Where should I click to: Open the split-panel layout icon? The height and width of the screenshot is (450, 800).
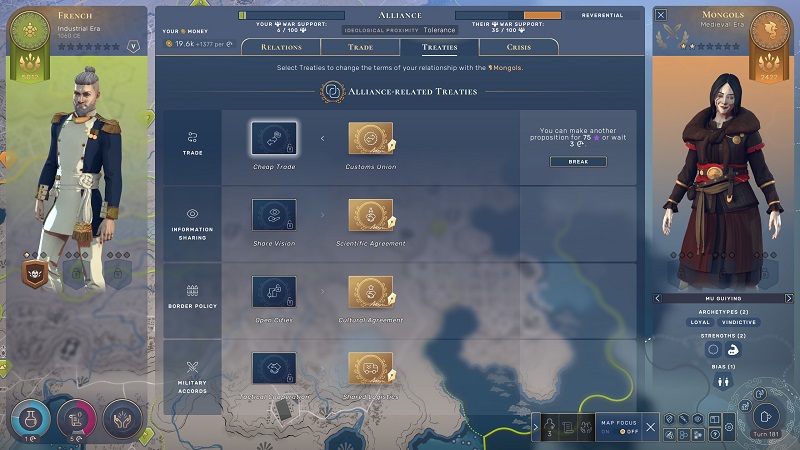point(715,419)
